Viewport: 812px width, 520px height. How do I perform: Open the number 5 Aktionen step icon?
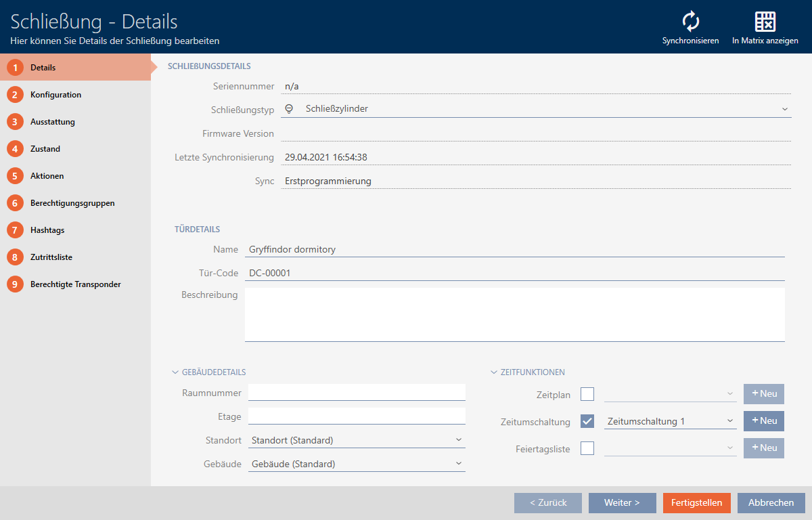click(x=15, y=176)
